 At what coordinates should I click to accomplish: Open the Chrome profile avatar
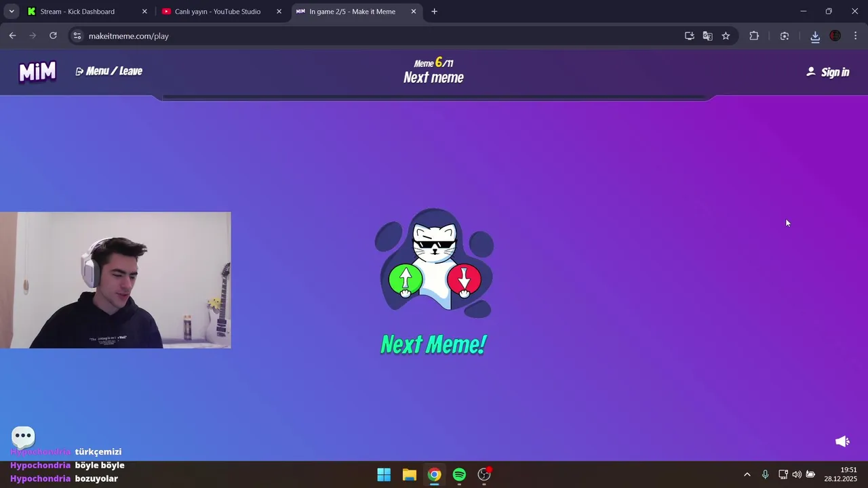[835, 36]
